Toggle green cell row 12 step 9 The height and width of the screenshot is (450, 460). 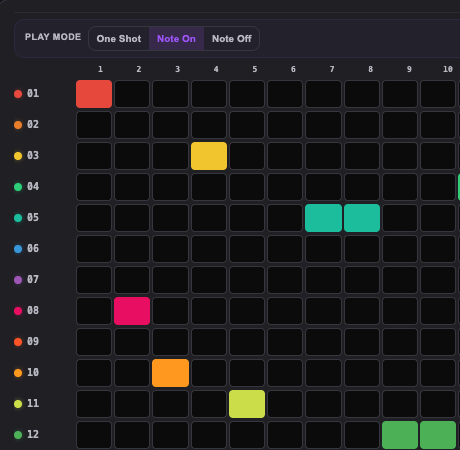(400, 435)
